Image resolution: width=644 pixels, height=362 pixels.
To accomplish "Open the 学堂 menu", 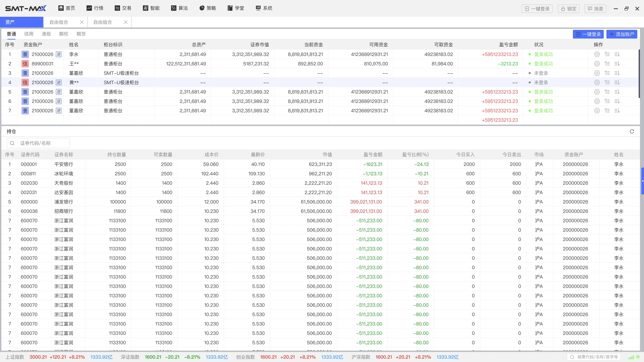I will [x=236, y=8].
